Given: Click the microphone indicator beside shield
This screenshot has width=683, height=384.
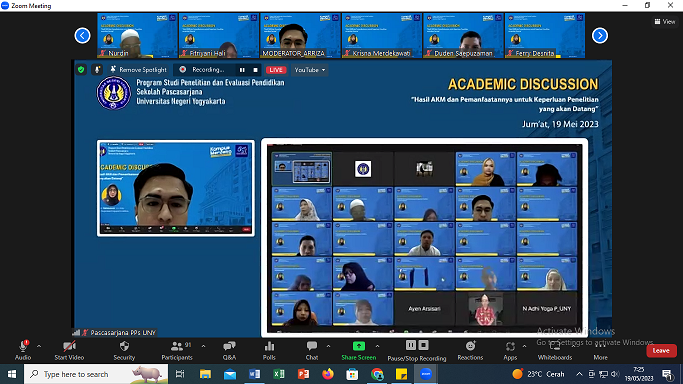Looking at the screenshot, I should click(97, 70).
